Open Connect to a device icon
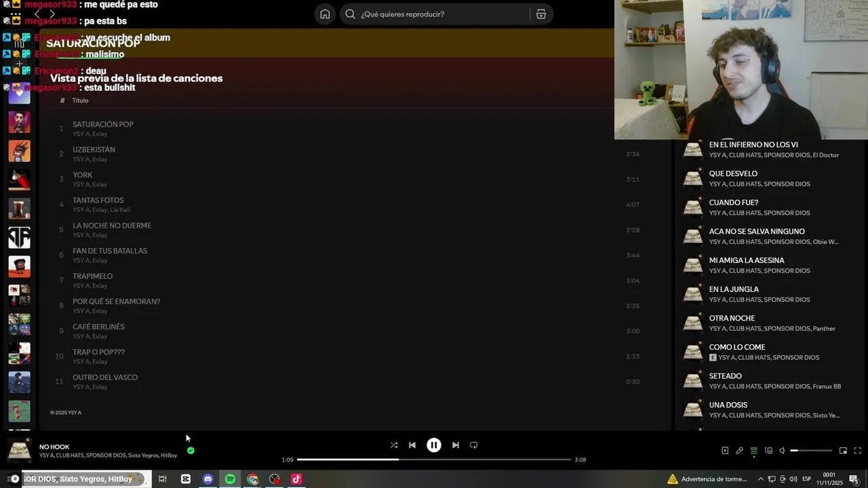 coord(768,451)
